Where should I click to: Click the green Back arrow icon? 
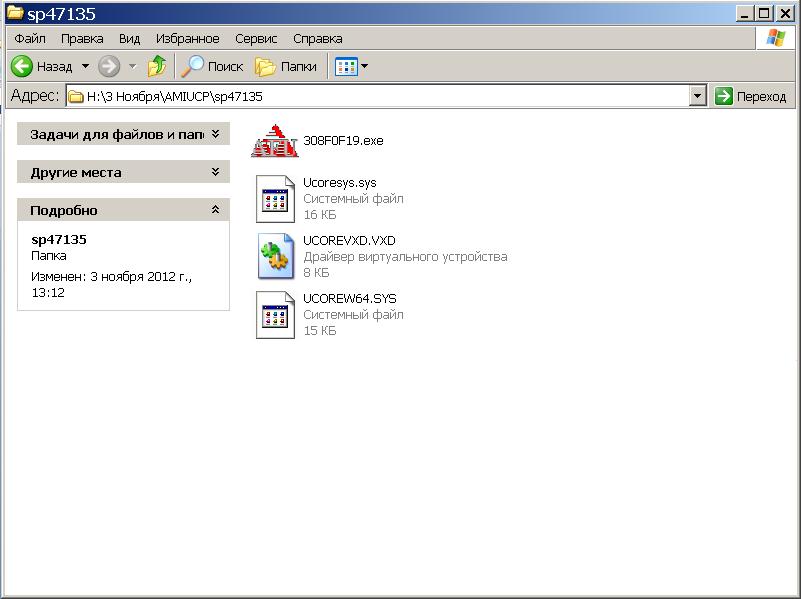[22, 66]
